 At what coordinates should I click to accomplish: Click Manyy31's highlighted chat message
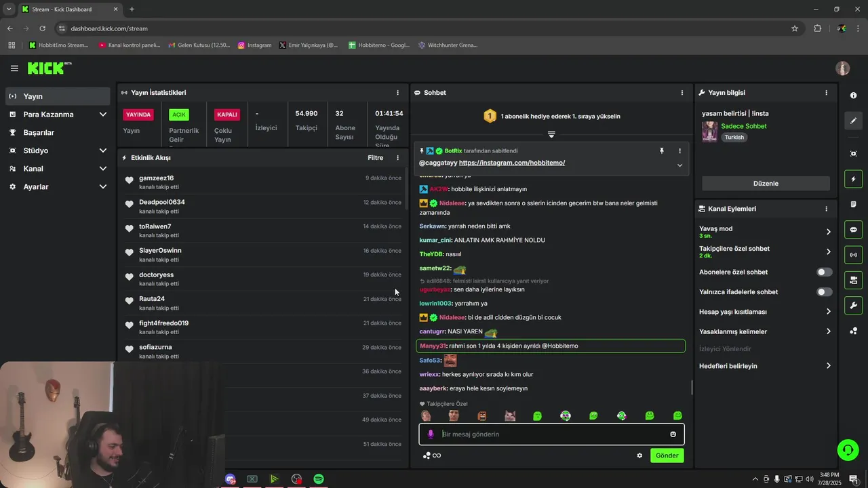coord(551,346)
